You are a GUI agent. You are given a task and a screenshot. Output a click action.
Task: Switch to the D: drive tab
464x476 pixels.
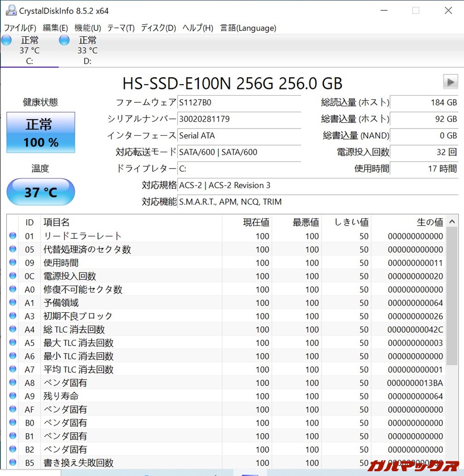85,50
